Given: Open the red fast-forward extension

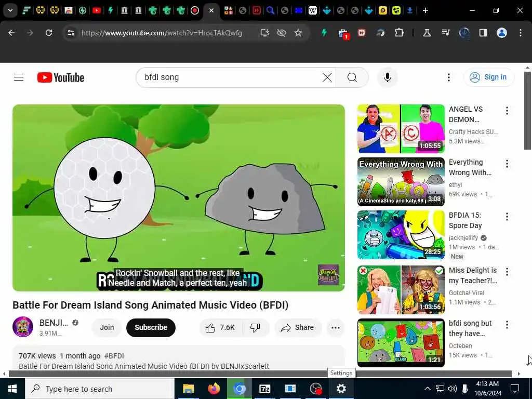Looking at the screenshot, I should [x=362, y=33].
